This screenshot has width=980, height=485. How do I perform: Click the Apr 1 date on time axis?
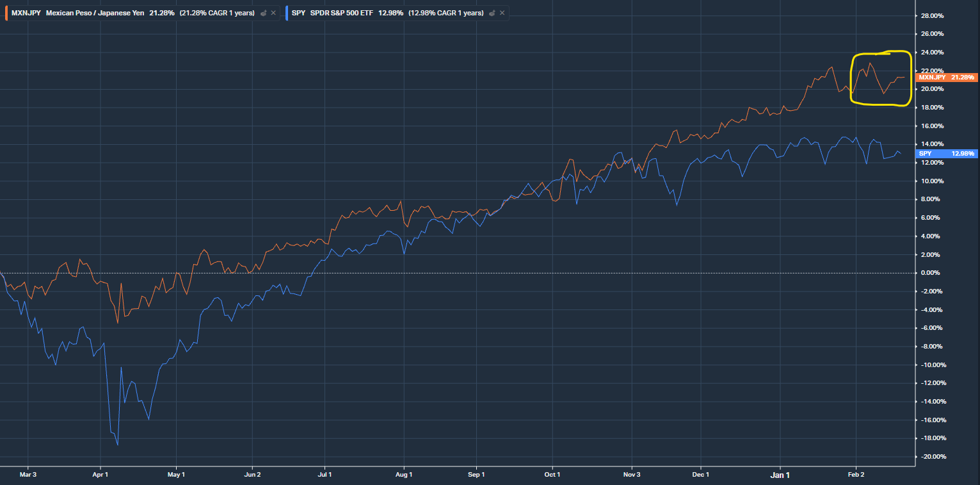pos(100,475)
